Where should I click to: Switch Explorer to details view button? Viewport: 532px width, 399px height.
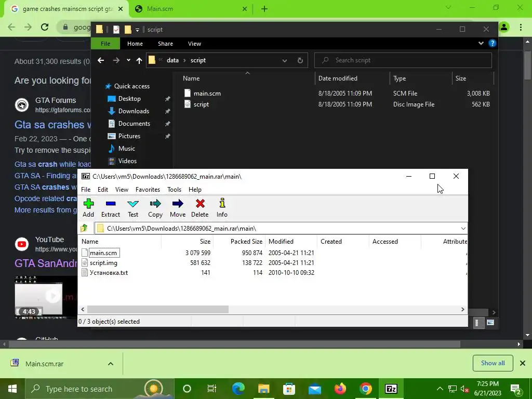coord(478,322)
